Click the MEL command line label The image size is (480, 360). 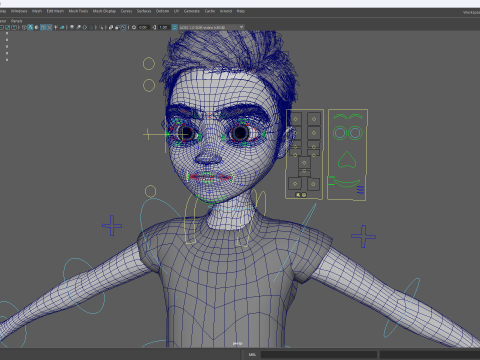coord(252,354)
